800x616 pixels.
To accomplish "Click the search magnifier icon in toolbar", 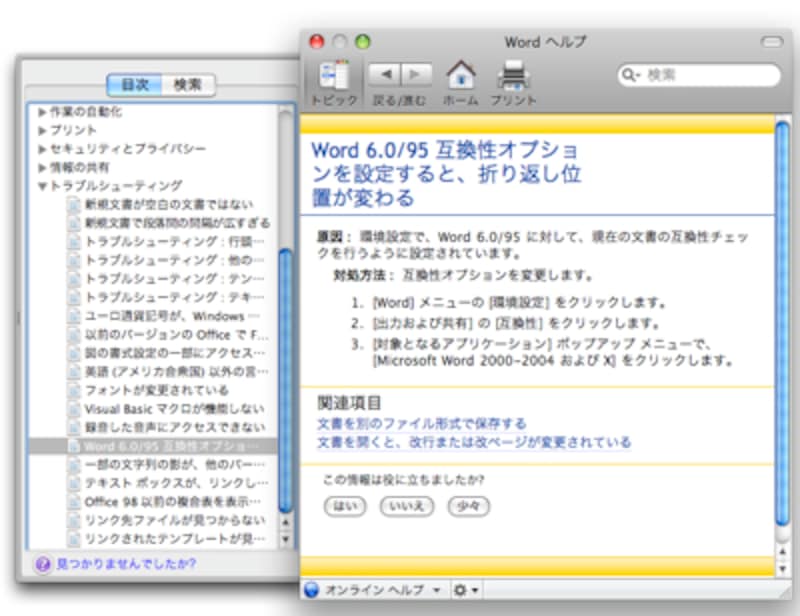I will 630,76.
